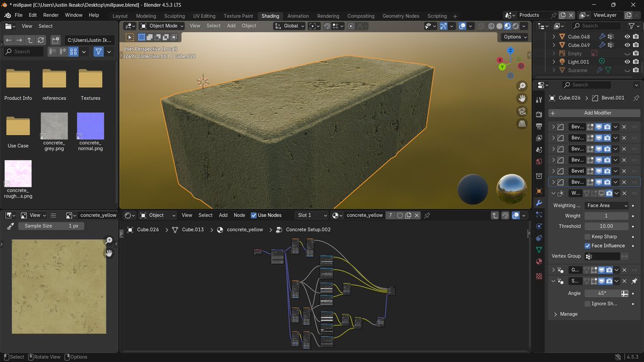
Task: Click the Zoom magnifier icon in viewport sidebar
Action: [522, 86]
